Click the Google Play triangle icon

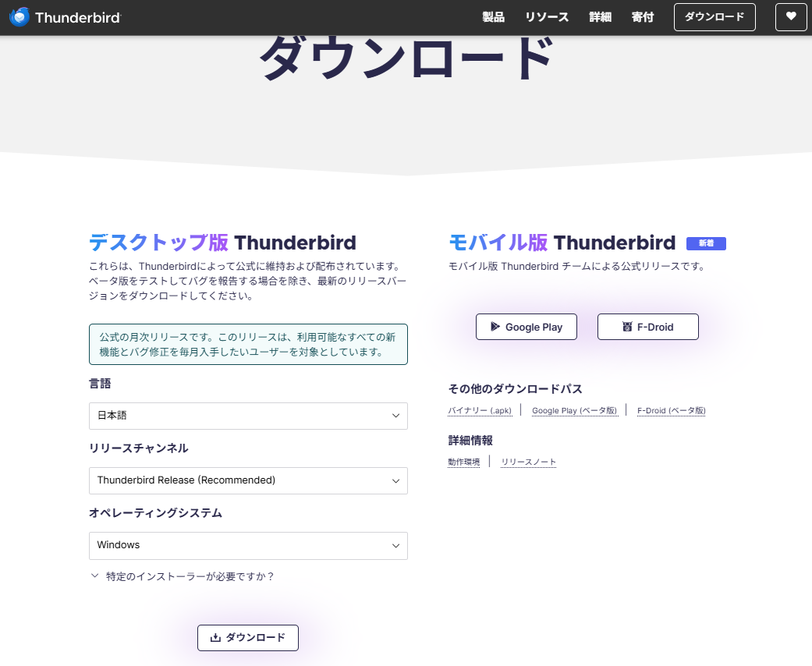click(495, 327)
